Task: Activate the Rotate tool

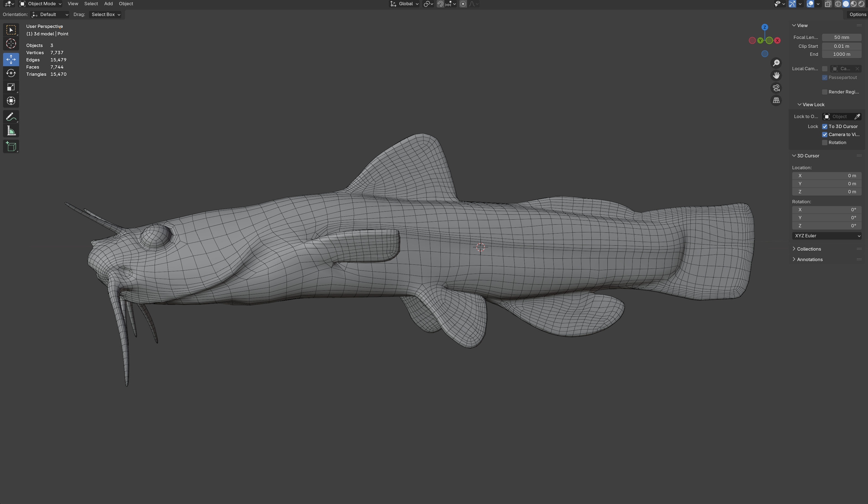Action: tap(11, 73)
